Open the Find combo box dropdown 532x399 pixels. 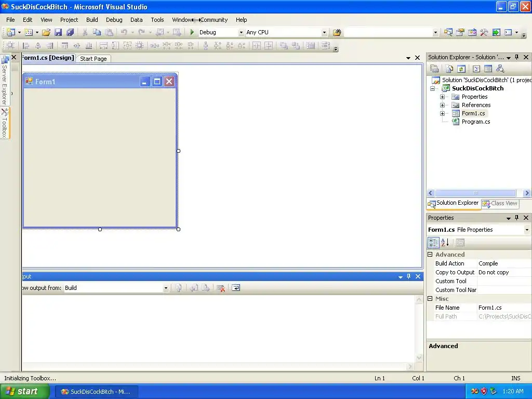click(x=435, y=33)
